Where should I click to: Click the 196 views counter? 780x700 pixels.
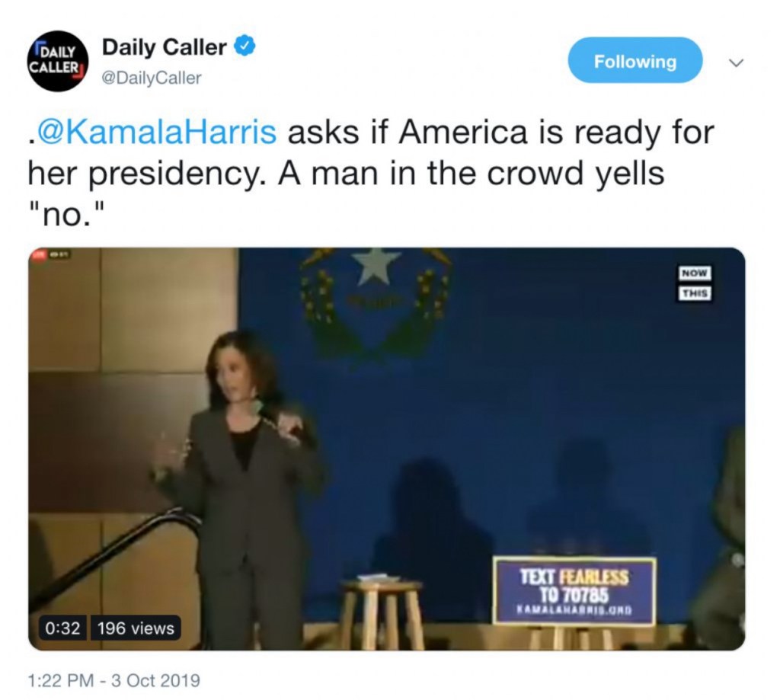click(136, 628)
